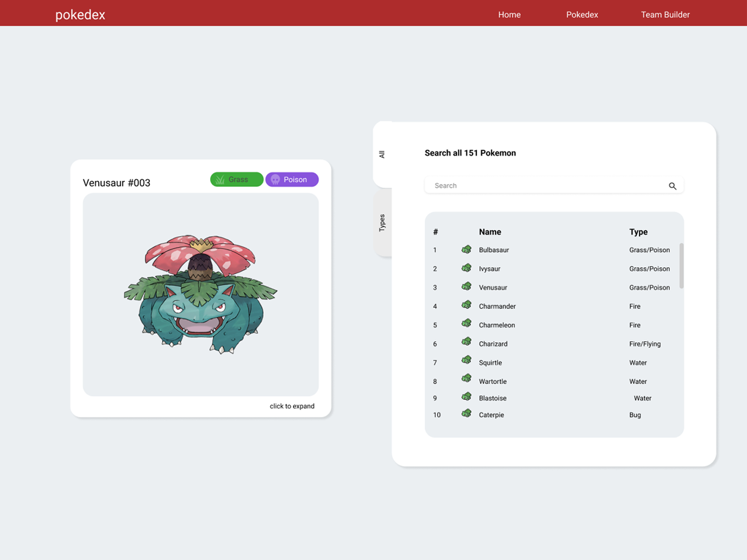Click 'click to expand' on Venusaur card
Screen dimensions: 747x560
point(292,406)
